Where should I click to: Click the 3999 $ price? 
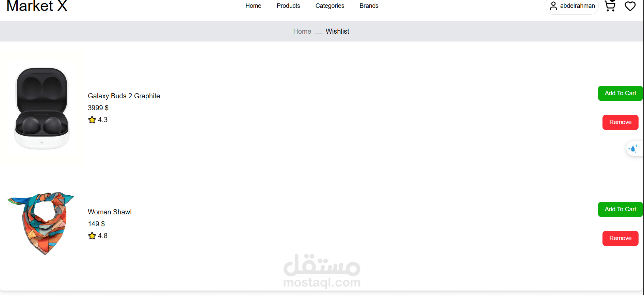(98, 108)
